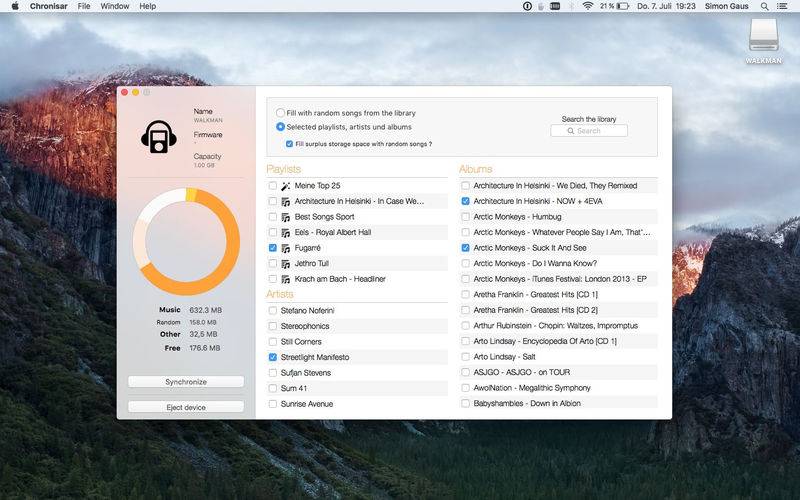Image resolution: width=800 pixels, height=500 pixels.
Task: Click the battery status icon
Action: pyautogui.click(x=622, y=6)
